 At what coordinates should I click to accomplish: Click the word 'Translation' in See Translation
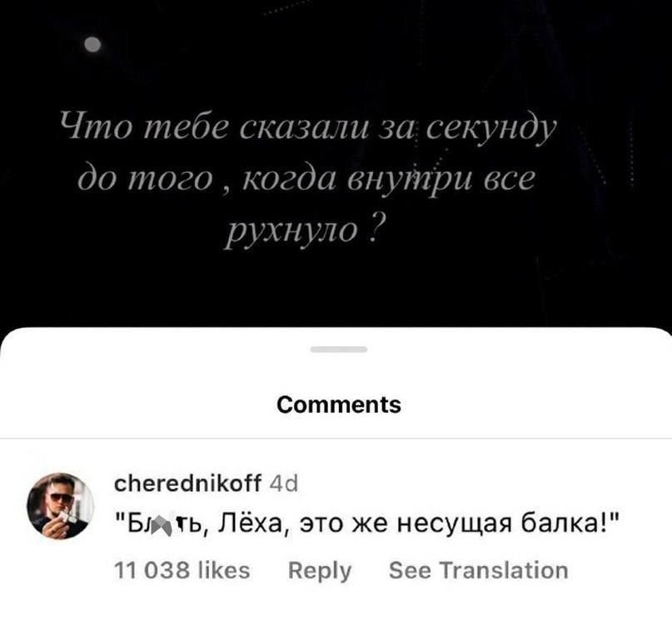pyautogui.click(x=504, y=570)
